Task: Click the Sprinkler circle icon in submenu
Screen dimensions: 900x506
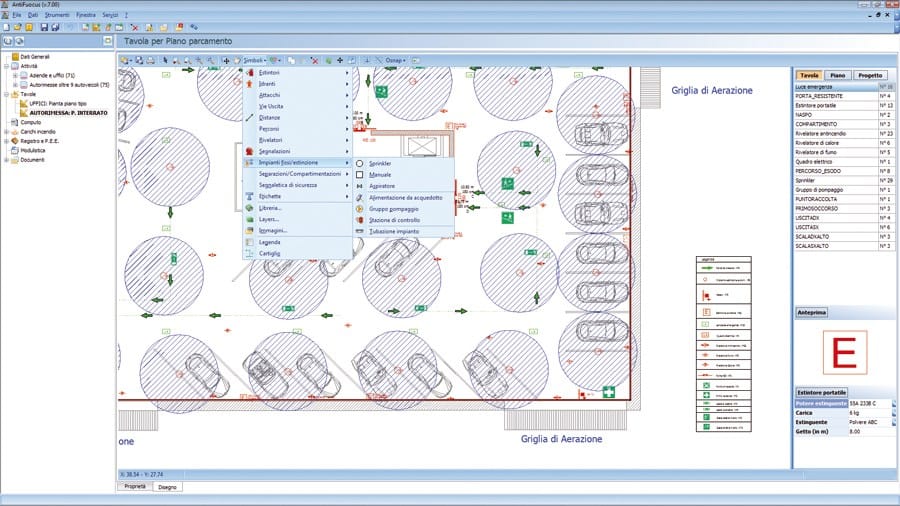Action: tap(360, 162)
